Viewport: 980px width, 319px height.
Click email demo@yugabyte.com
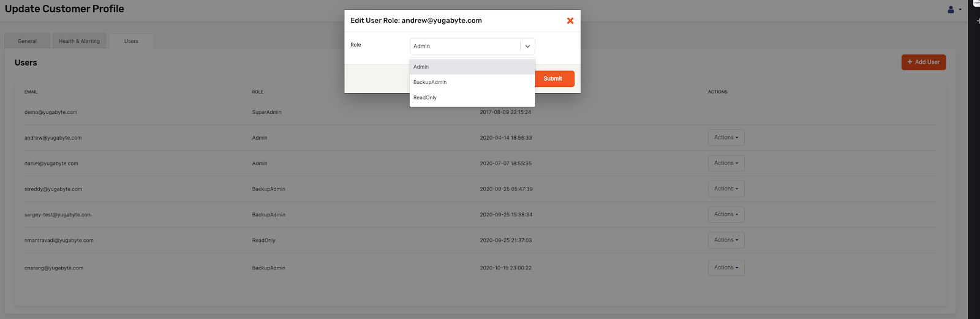tap(51, 112)
